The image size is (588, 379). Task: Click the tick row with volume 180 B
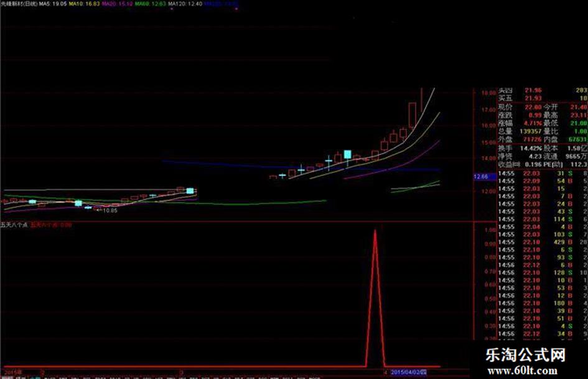pyautogui.click(x=542, y=303)
